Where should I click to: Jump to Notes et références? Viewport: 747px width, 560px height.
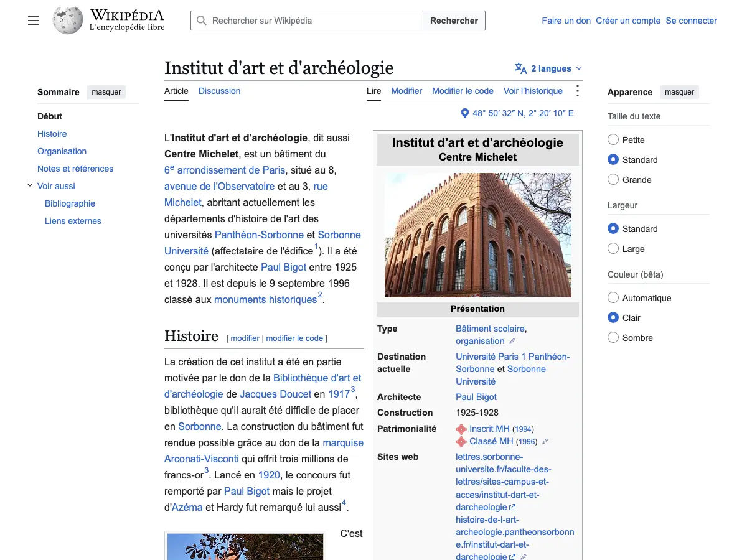pyautogui.click(x=75, y=169)
